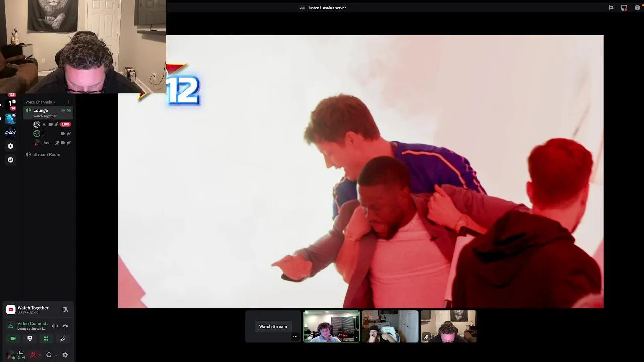Viewport: 644px width, 362px height.
Task: Click the Lounge call timer
Action: click(x=66, y=110)
